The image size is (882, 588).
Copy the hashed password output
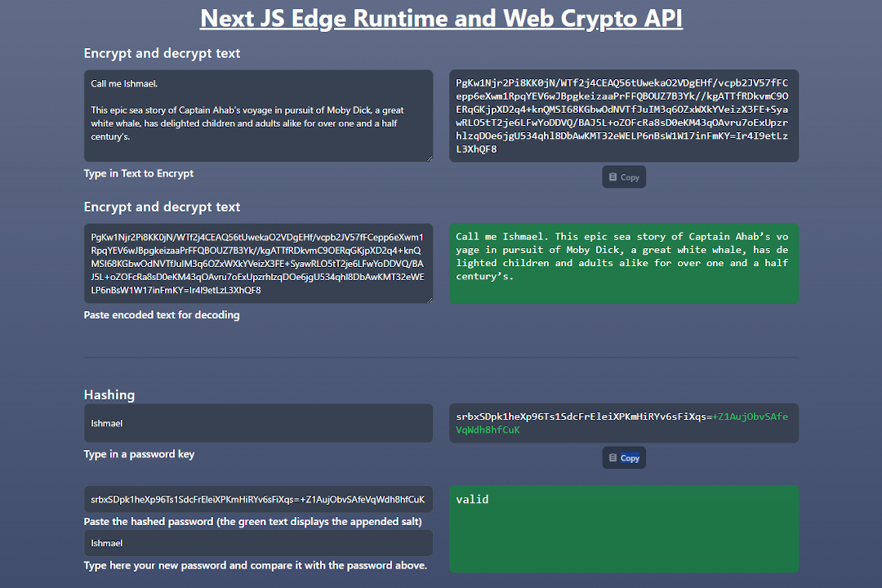click(x=624, y=458)
